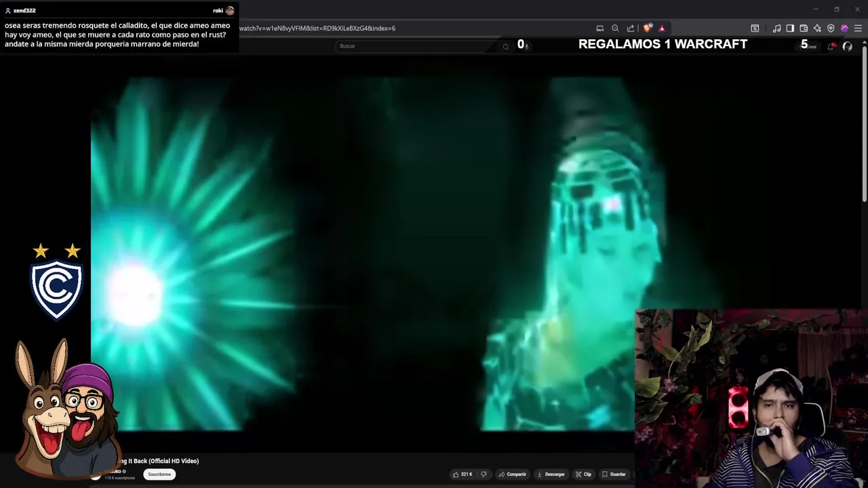Click the webcam overlay of the streamer

coord(751,399)
